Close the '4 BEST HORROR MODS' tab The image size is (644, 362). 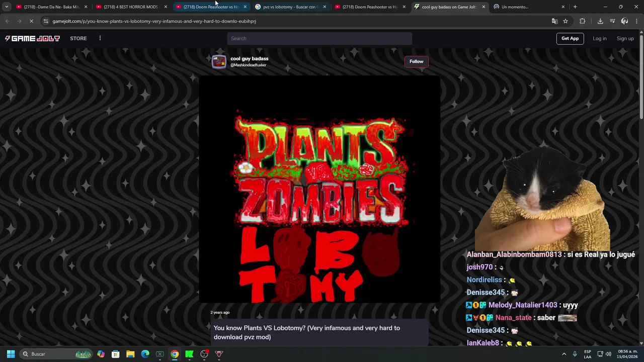point(166,7)
